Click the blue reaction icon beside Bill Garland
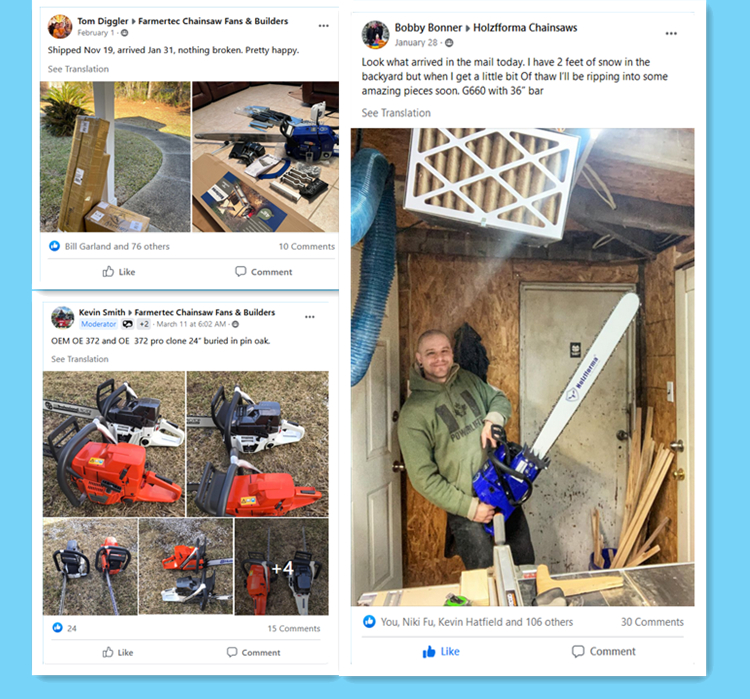Viewport: 750px width, 699px height. (x=55, y=246)
